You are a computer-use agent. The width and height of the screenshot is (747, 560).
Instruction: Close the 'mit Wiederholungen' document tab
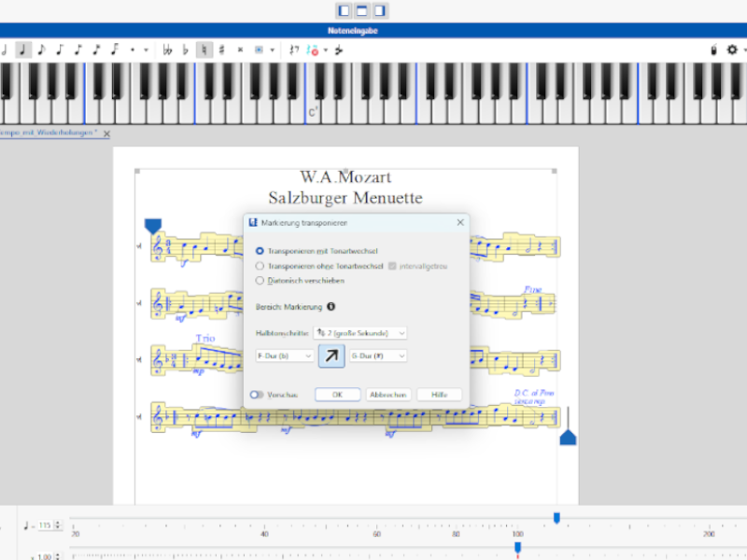click(x=106, y=133)
